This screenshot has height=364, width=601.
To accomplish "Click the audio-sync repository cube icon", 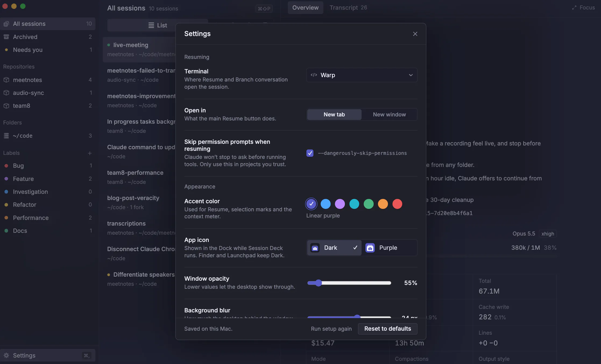I will coord(6,93).
